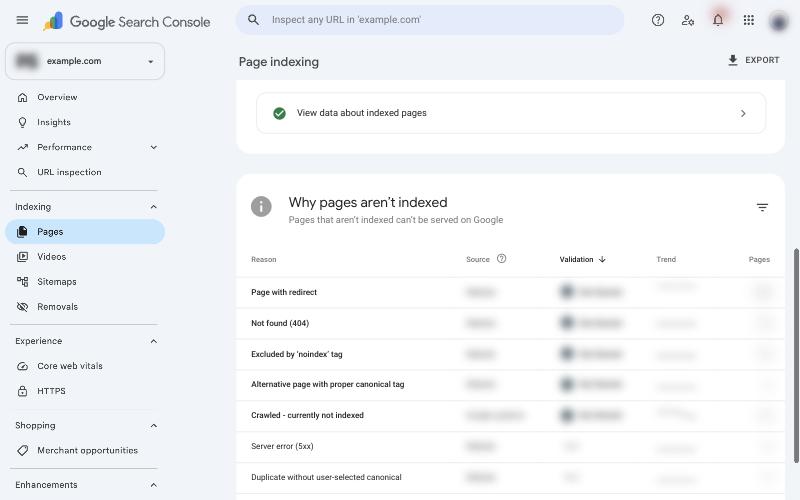Click the HTTPS padlock icon
The width and height of the screenshot is (800, 500).
(x=22, y=391)
